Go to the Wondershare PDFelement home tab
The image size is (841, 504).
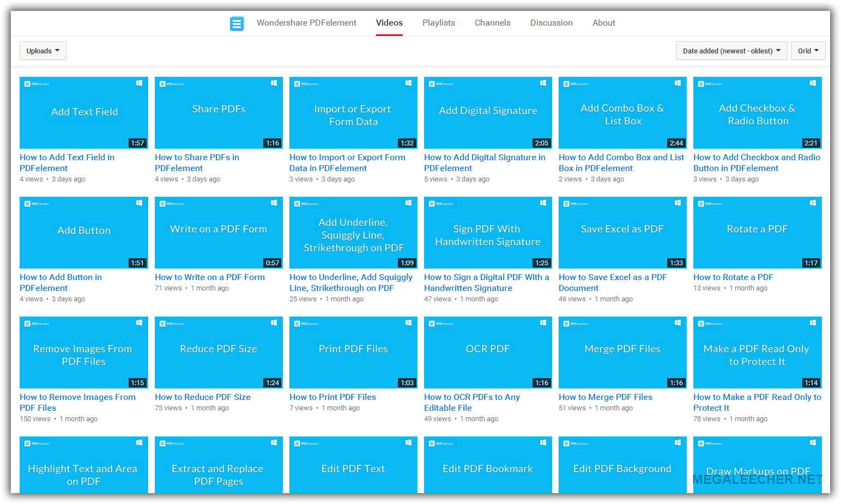(306, 23)
